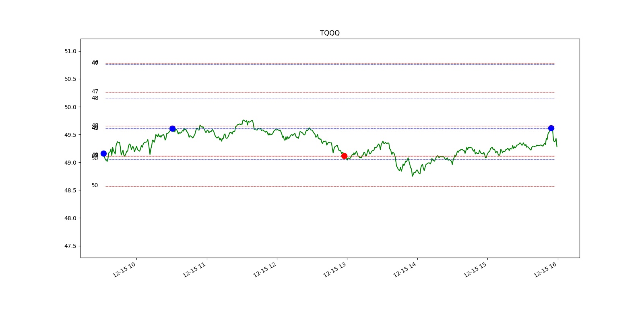This screenshot has height=322, width=644.
Task: Click the '48' label just above 50.0 level
Action: pos(95,98)
